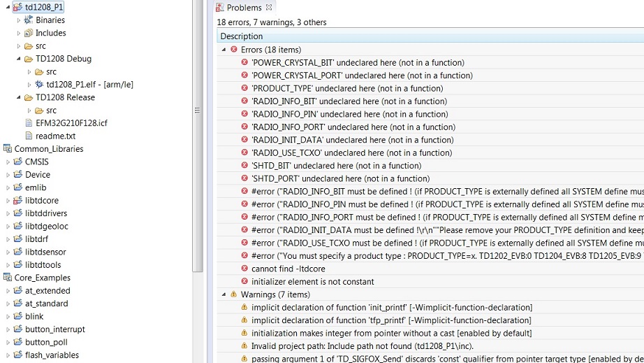Image resolution: width=644 pixels, height=363 pixels.
Task: Select the libtdsensor project
Action: 45,252
